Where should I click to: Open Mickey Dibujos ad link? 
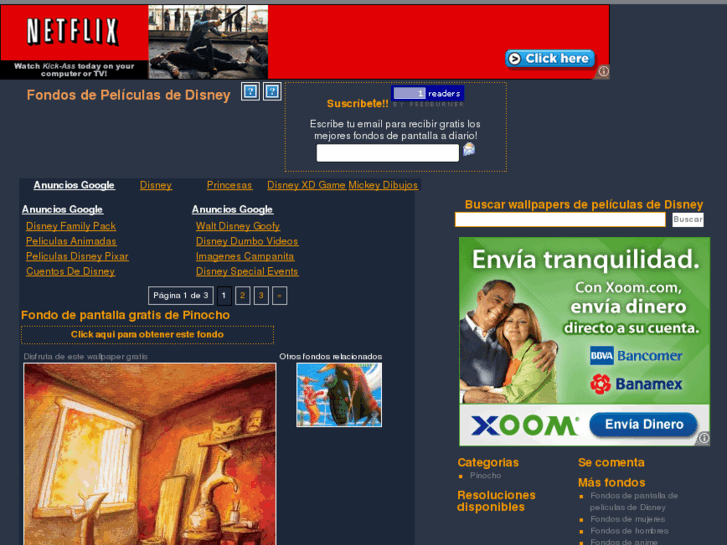tap(383, 185)
